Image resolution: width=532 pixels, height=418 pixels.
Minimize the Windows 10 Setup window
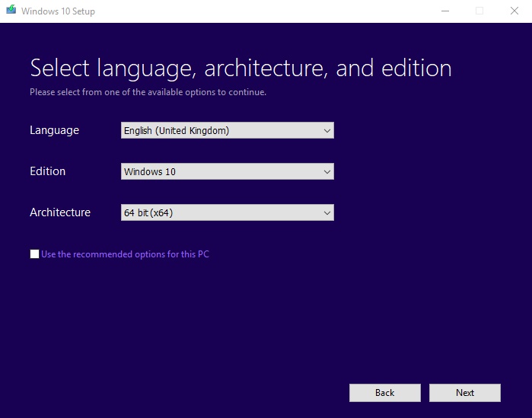(x=445, y=11)
